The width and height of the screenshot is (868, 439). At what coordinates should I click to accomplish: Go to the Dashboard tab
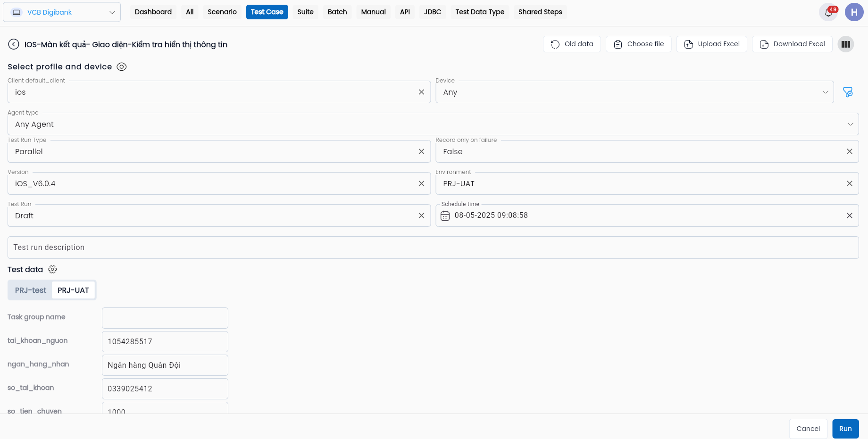click(153, 12)
